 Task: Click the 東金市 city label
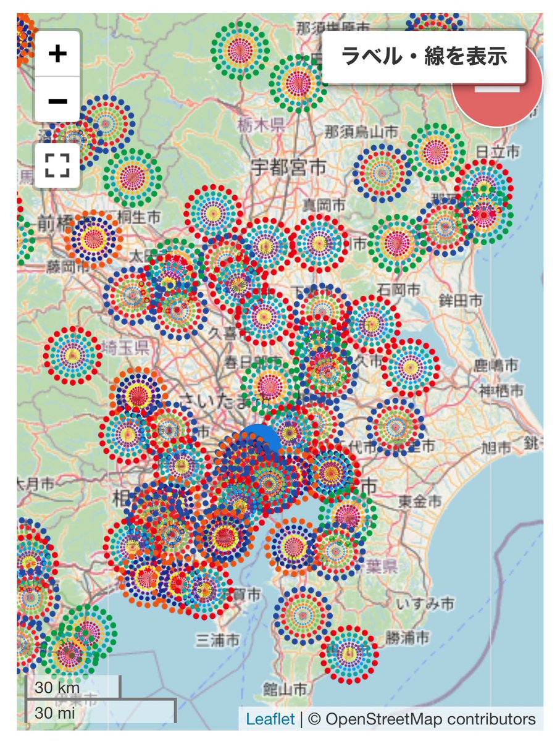click(x=420, y=500)
